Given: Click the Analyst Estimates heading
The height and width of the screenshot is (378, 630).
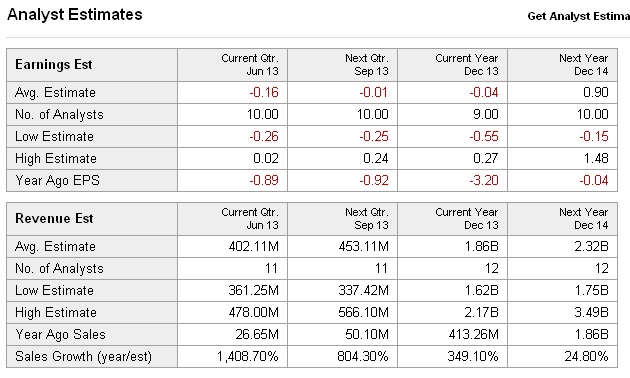Looking at the screenshot, I should [x=75, y=15].
